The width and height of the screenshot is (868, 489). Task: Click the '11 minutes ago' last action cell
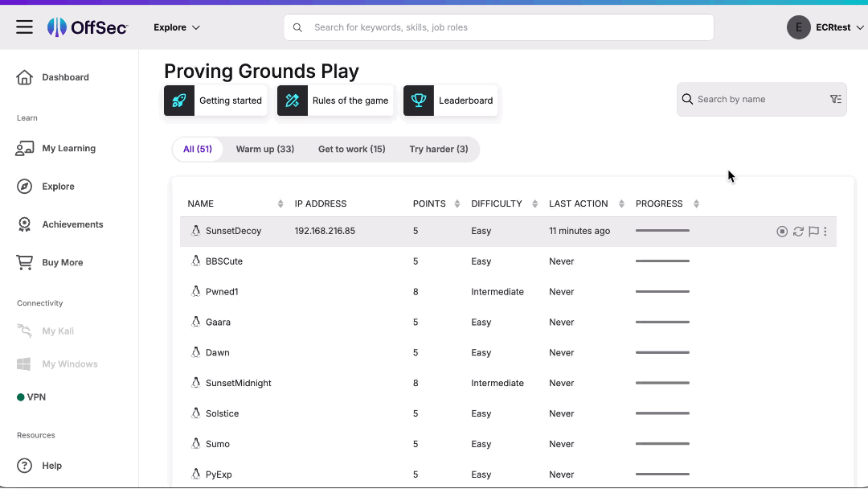point(579,231)
